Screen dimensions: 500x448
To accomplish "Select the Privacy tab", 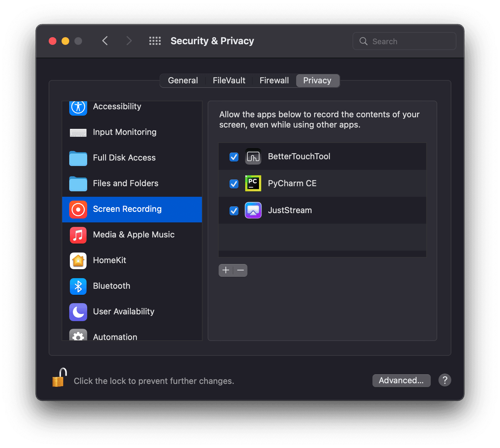I will click(318, 80).
